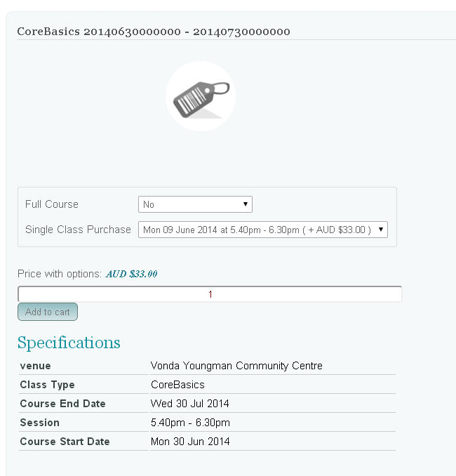Click the CoreBasics course title heading
The height and width of the screenshot is (476, 456).
(154, 32)
